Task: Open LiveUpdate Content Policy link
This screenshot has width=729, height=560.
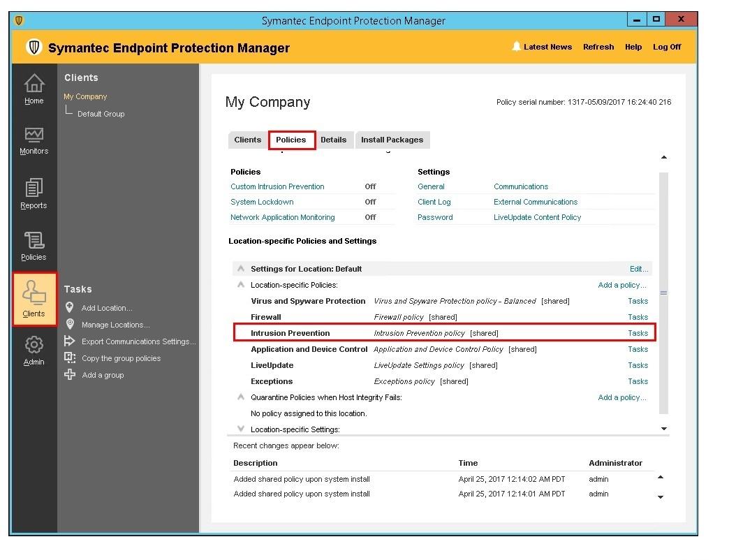Action: 538,217
